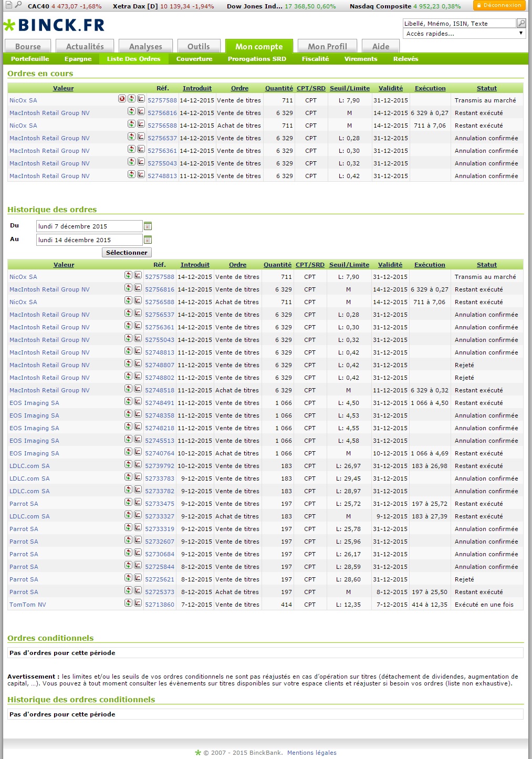The width and height of the screenshot is (532, 759).
Task: Cancel the NicOx SA order 52757588
Action: [122, 99]
